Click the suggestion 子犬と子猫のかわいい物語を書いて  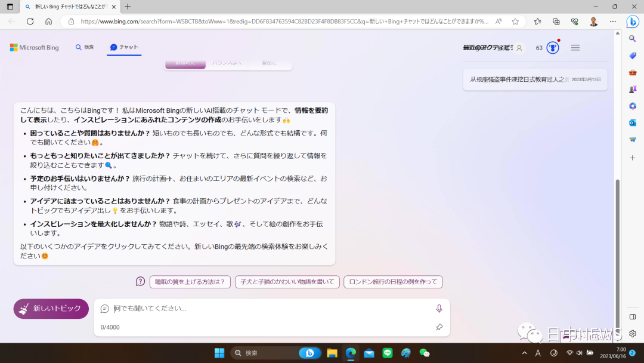pyautogui.click(x=287, y=282)
